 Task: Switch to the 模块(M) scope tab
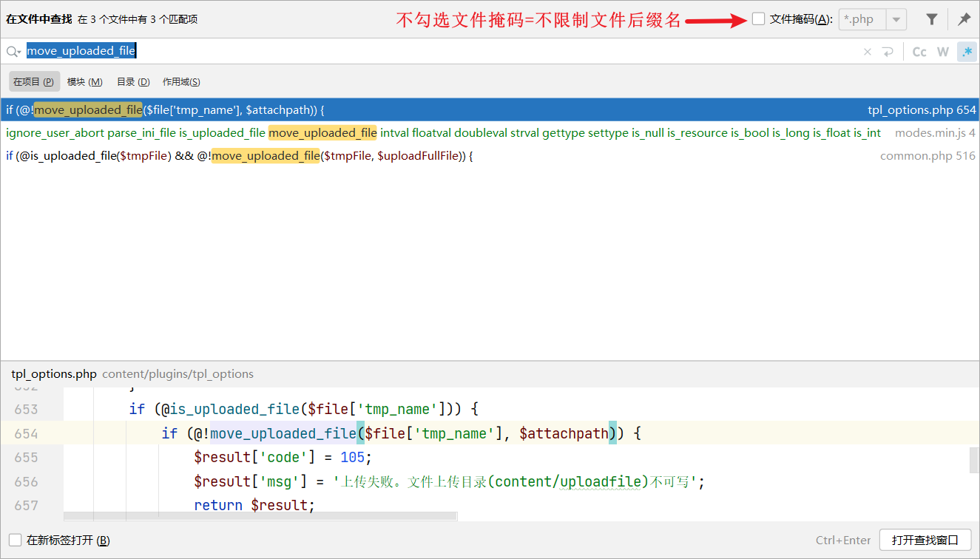coord(85,82)
